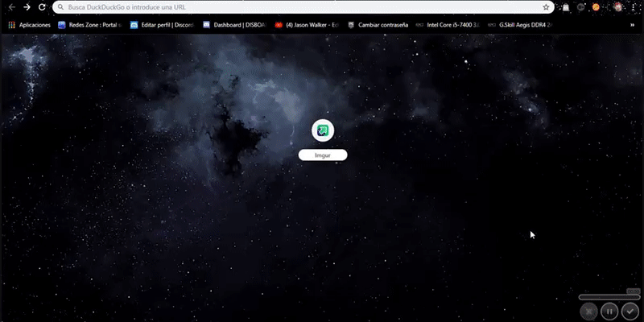Pause the recording with the pause button

[x=609, y=311]
